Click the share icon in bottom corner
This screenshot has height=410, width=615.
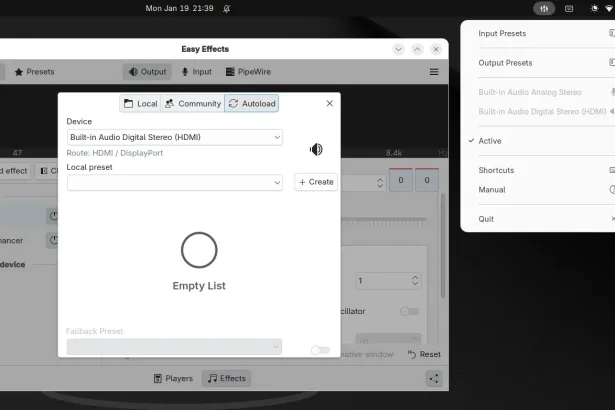tap(434, 378)
